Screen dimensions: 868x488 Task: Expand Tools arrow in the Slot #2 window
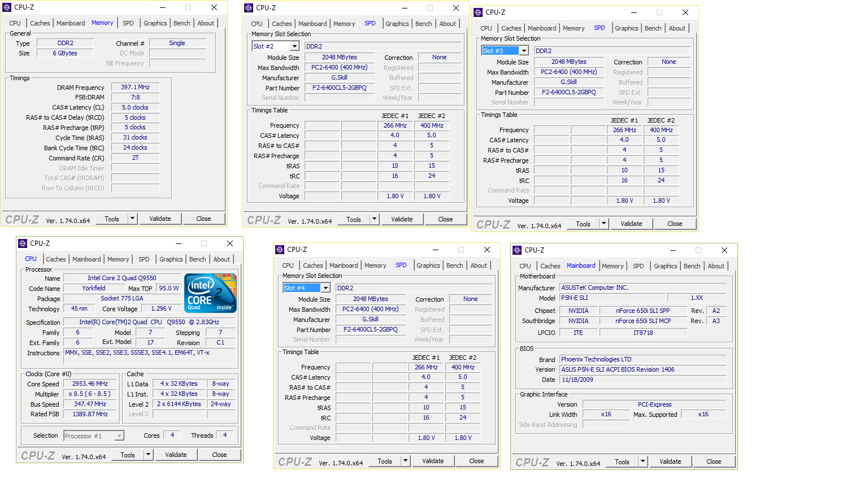(374, 219)
